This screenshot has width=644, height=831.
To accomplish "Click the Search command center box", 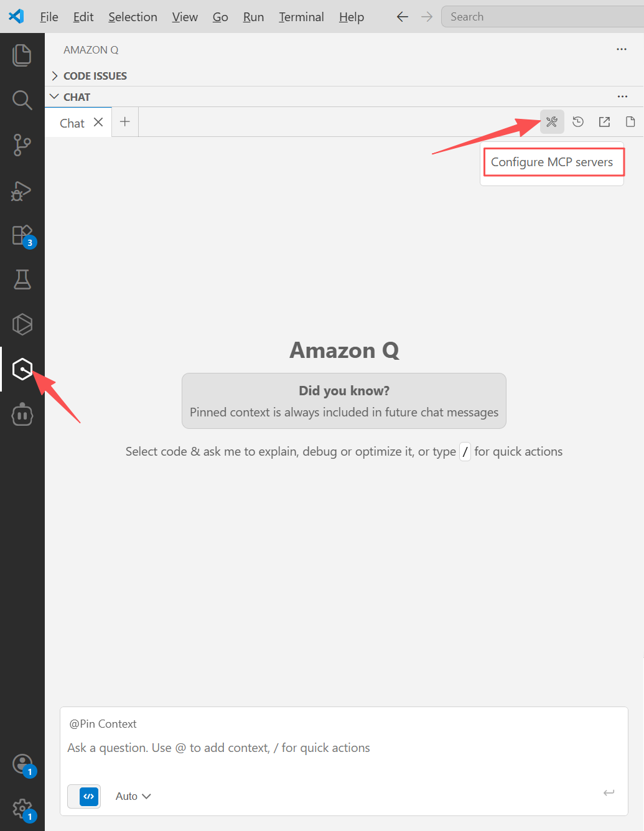I will click(541, 17).
